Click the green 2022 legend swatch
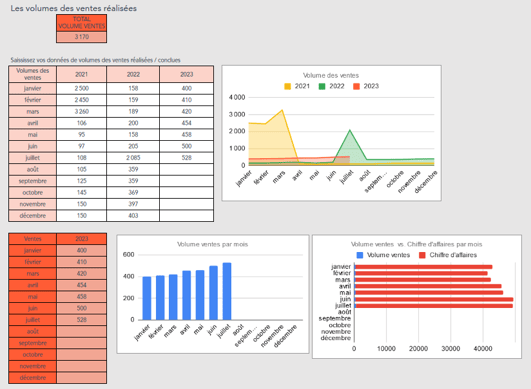This screenshot has width=531, height=389. 322,86
